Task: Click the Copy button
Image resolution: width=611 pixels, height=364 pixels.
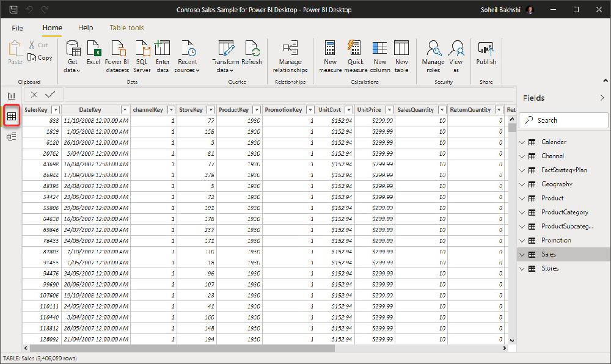Action: [40, 58]
